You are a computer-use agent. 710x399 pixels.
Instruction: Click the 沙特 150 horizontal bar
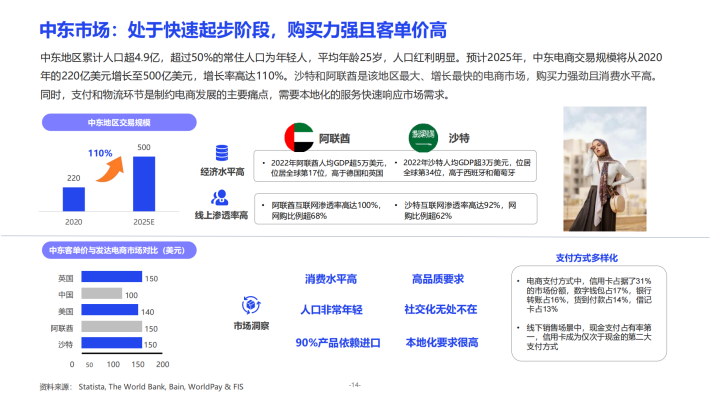coord(111,343)
